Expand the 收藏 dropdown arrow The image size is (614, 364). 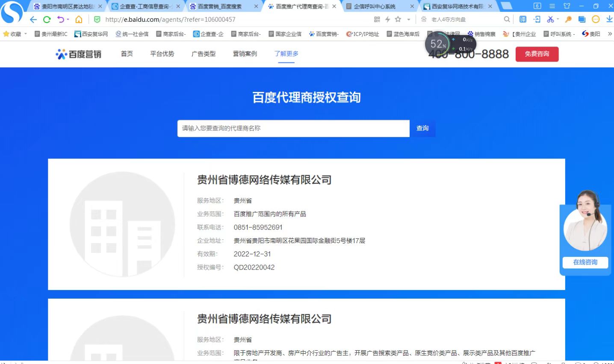(26, 34)
